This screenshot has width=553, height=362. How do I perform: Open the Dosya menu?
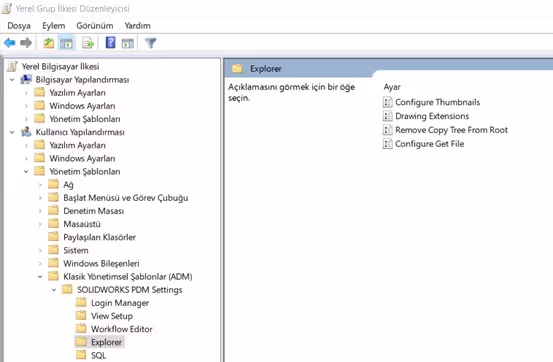(19, 26)
